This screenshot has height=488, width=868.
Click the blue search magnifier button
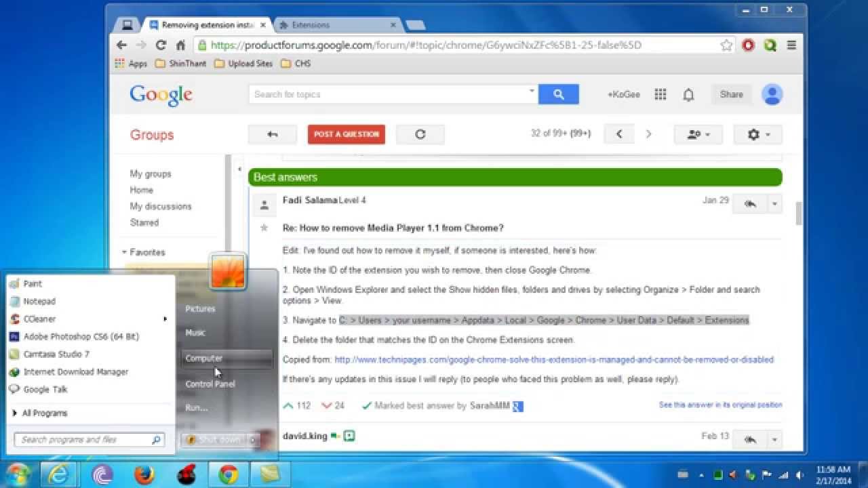(x=558, y=94)
